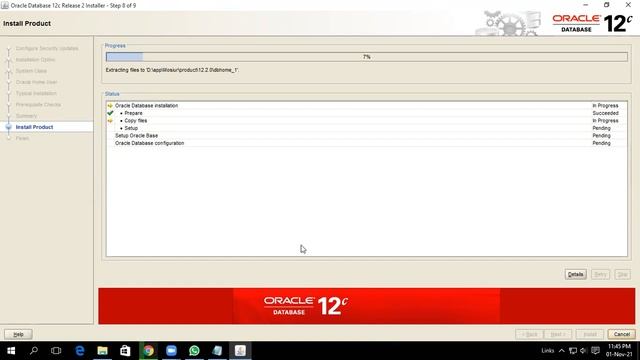Click the extracting files status message
This screenshot has width=640, height=360.
pyautogui.click(x=172, y=70)
